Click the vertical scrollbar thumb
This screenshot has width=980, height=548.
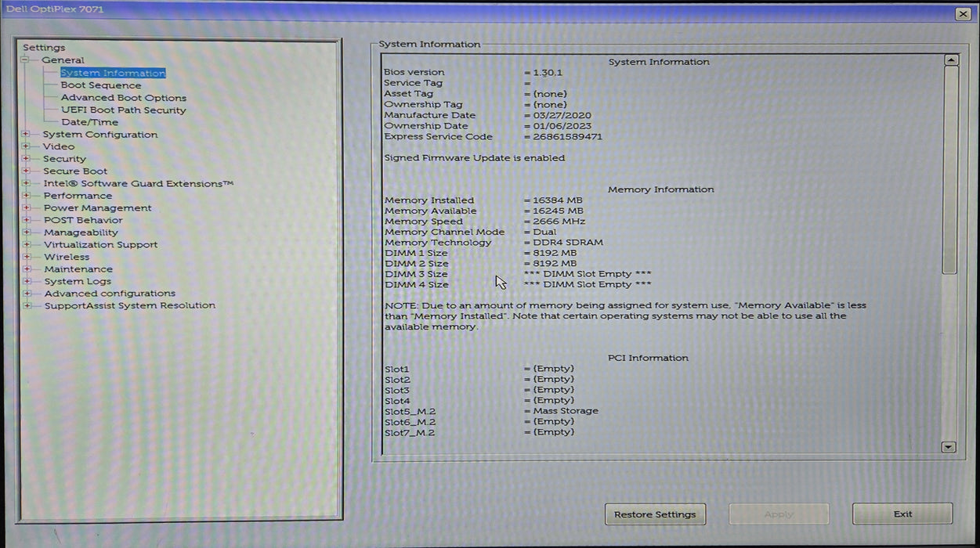949,171
